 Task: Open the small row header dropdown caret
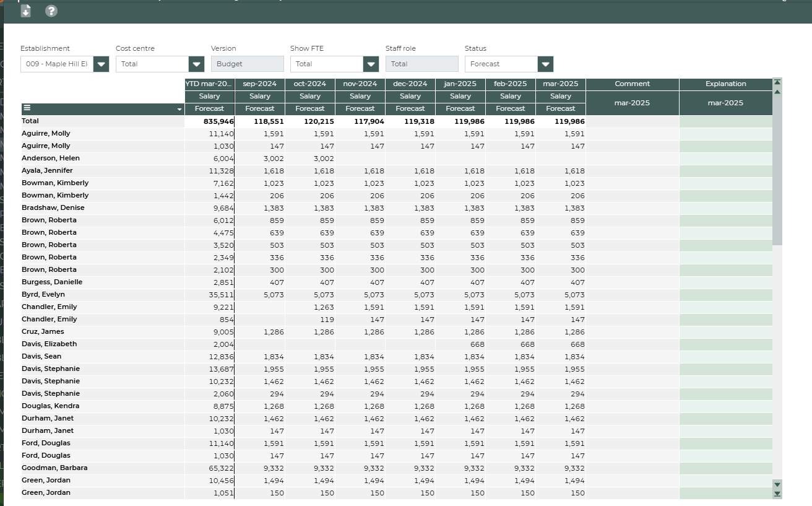(179, 110)
